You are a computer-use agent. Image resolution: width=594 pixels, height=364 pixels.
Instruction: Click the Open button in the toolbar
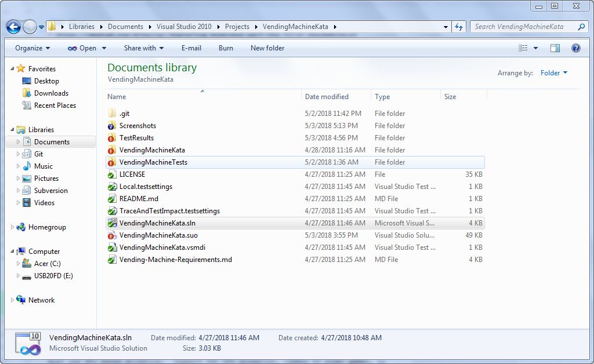(x=82, y=48)
